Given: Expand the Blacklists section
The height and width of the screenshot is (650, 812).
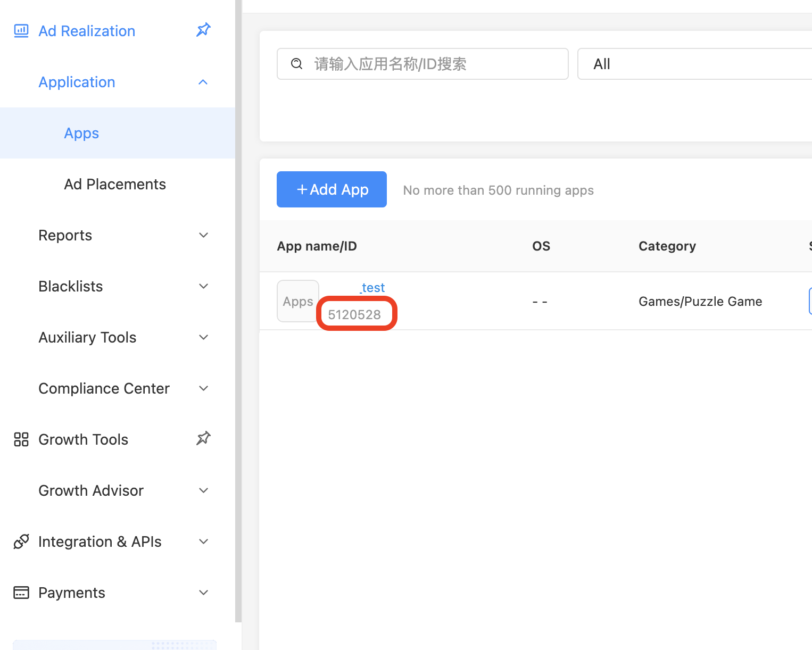Looking at the screenshot, I should [203, 286].
